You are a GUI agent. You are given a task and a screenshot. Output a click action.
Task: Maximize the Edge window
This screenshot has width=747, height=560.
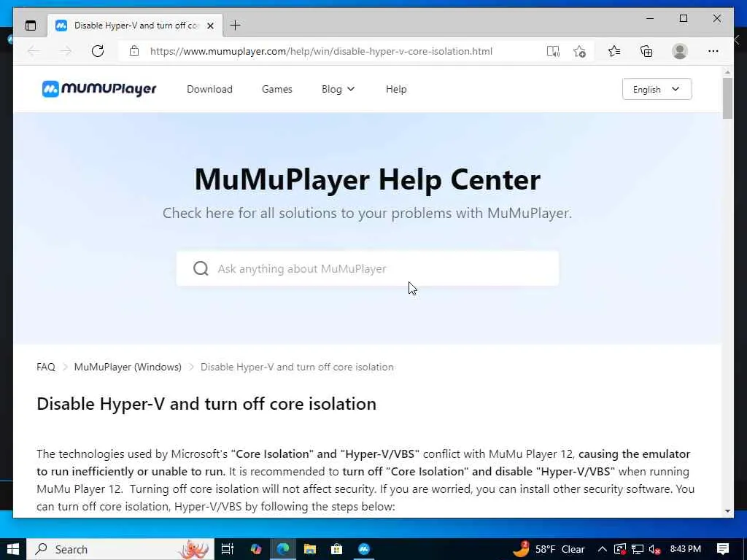pyautogui.click(x=684, y=18)
